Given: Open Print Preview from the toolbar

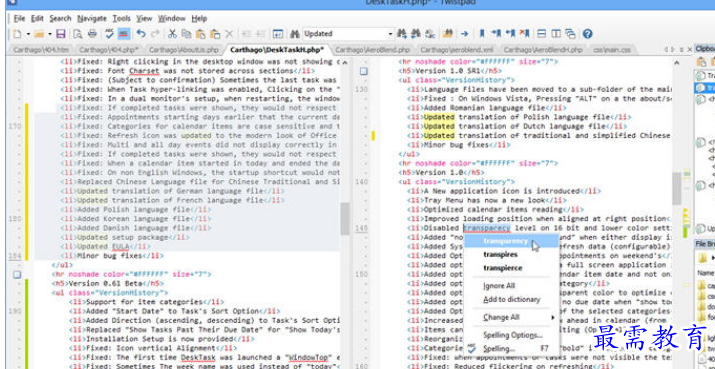Looking at the screenshot, I should pyautogui.click(x=78, y=34).
